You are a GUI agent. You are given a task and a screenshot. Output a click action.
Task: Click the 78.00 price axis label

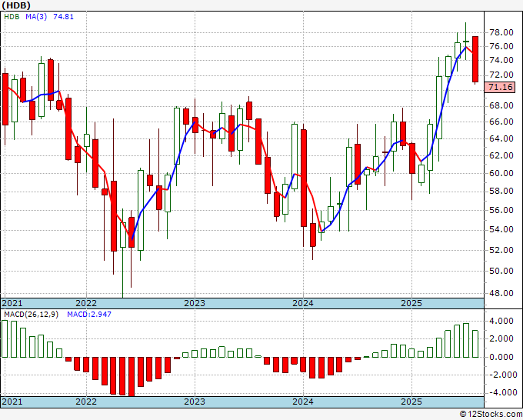tap(501, 33)
